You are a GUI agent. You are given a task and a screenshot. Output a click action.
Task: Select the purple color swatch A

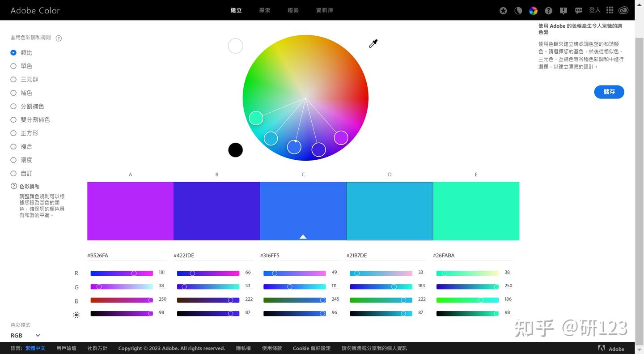point(130,211)
